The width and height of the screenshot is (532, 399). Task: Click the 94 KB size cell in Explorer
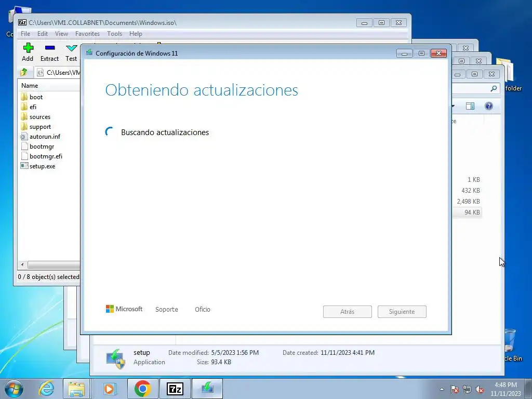tap(472, 212)
